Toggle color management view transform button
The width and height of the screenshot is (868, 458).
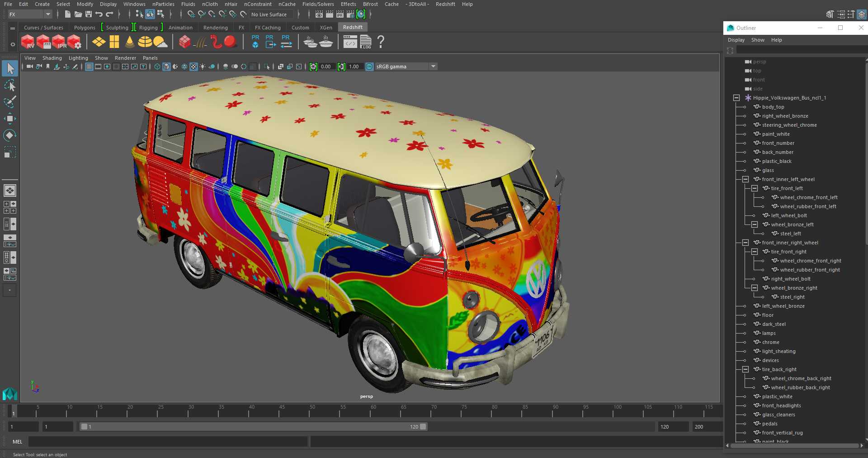tap(369, 67)
